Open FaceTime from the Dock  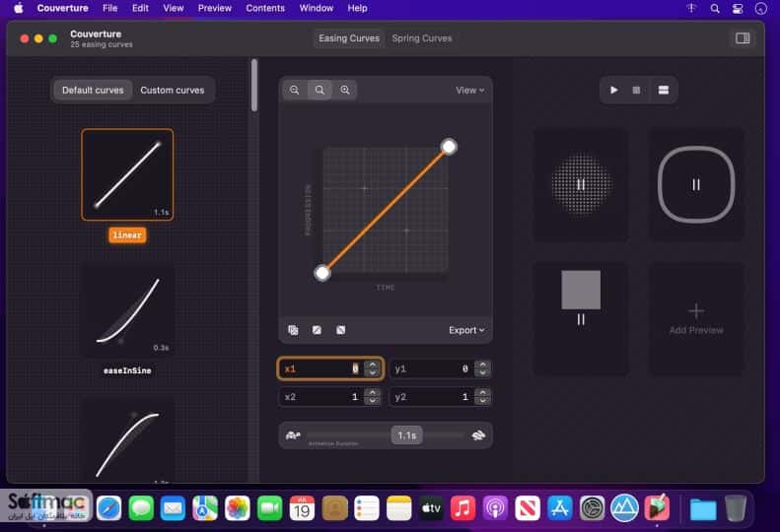click(x=269, y=508)
